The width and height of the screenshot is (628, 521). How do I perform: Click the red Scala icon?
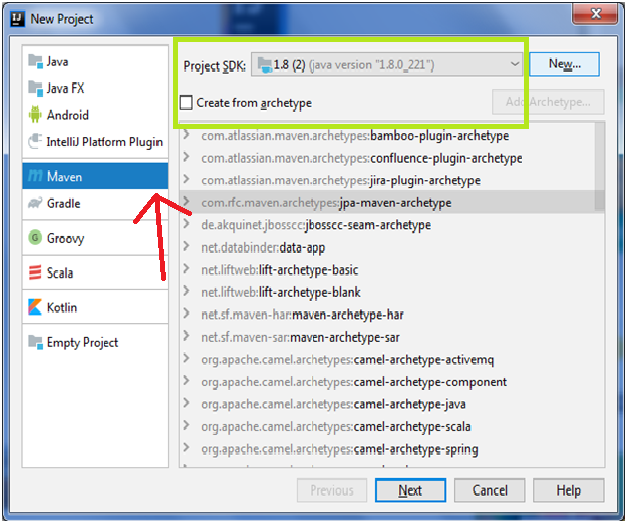tap(35, 273)
